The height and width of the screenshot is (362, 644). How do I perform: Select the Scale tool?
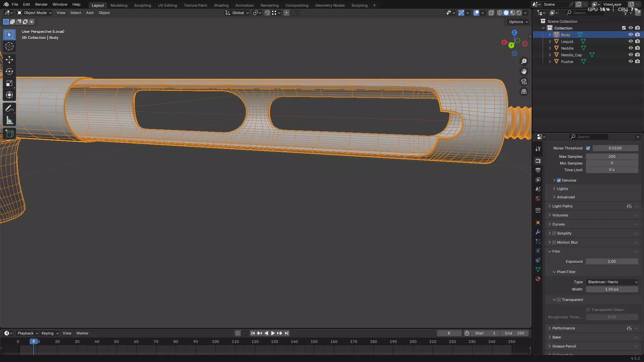(9, 83)
